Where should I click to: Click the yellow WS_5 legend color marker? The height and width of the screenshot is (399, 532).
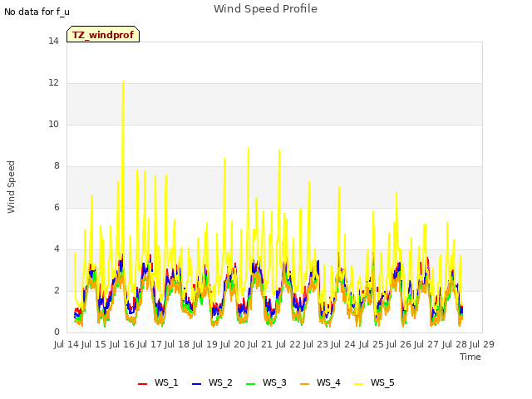(358, 384)
